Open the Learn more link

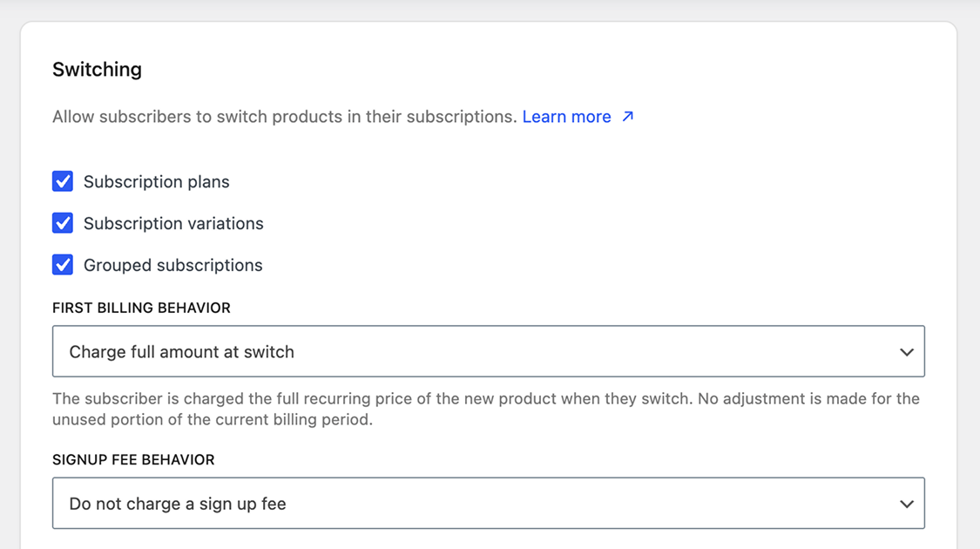coord(566,117)
